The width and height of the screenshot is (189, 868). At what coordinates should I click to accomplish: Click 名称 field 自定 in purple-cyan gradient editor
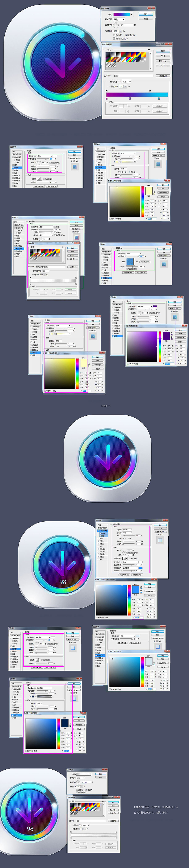pyautogui.click(x=133, y=76)
